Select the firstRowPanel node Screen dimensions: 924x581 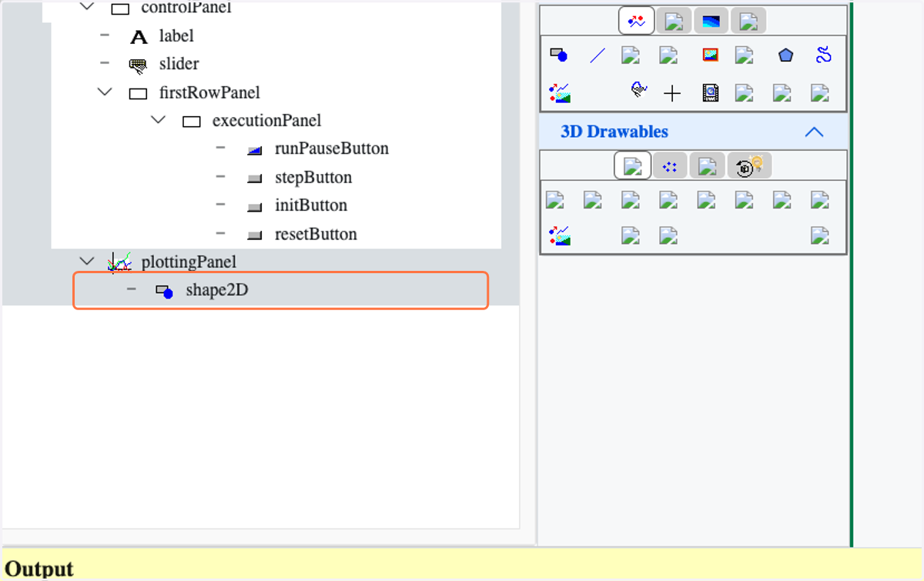[209, 92]
